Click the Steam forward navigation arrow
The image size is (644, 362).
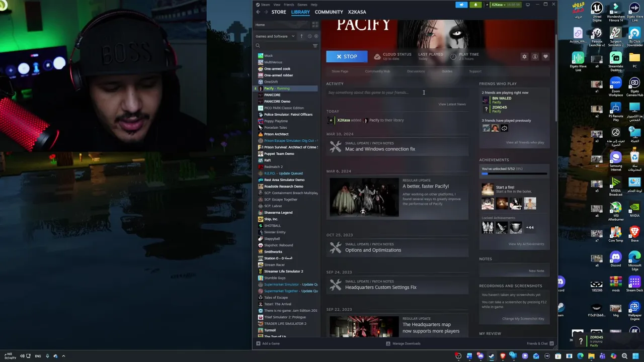(265, 12)
